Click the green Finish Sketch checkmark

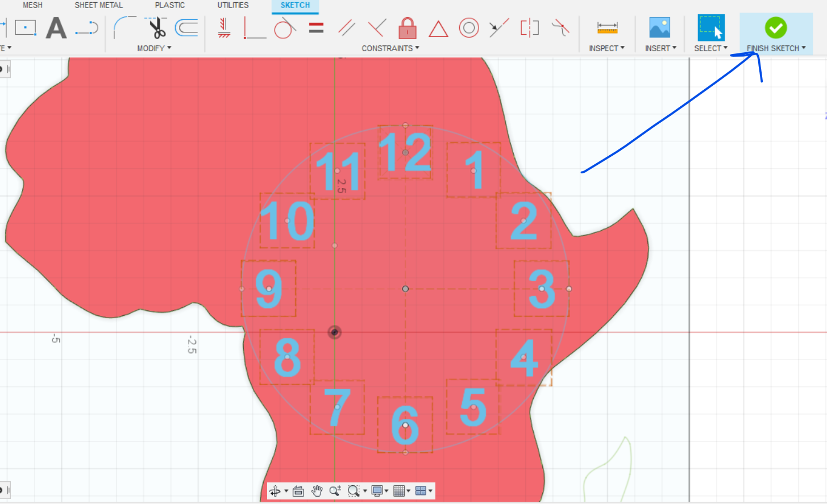(x=776, y=27)
